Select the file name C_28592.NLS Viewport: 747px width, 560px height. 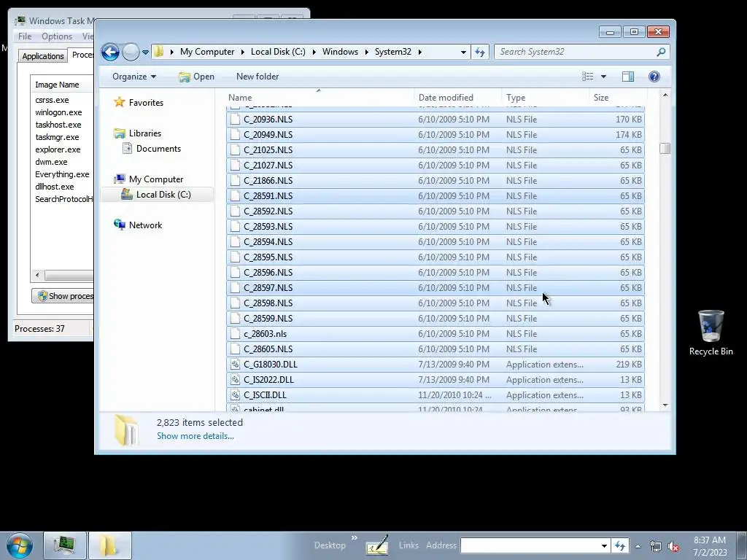pyautogui.click(x=268, y=211)
